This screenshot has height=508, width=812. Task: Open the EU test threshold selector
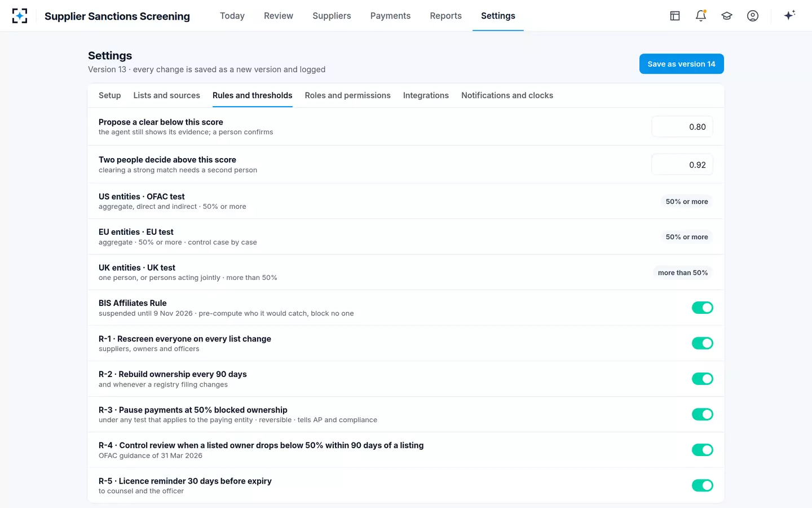687,237
